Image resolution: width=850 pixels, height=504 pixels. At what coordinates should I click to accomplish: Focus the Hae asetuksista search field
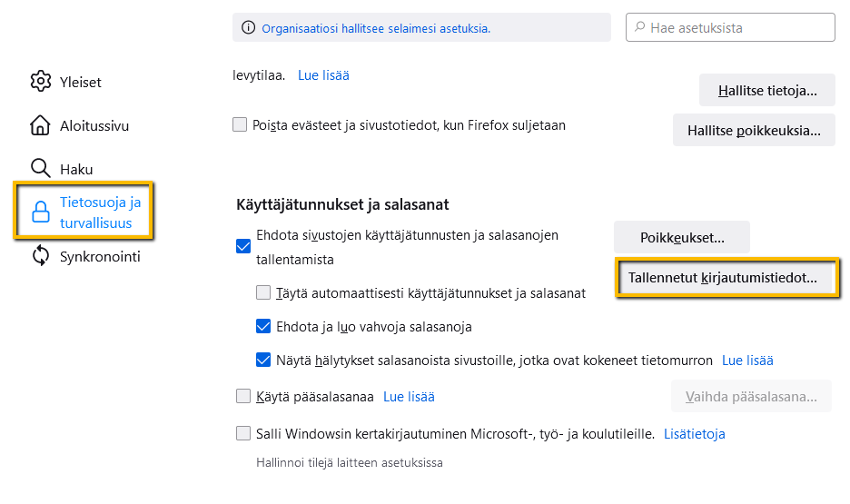(x=737, y=28)
